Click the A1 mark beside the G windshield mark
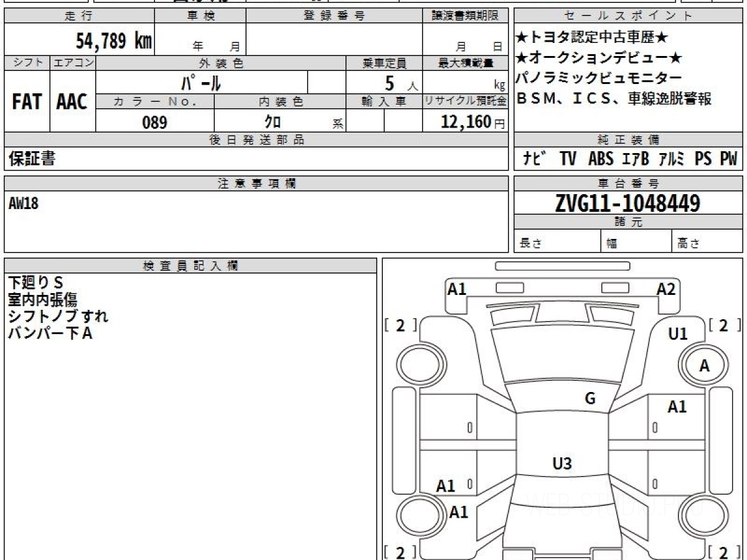 (x=677, y=407)
